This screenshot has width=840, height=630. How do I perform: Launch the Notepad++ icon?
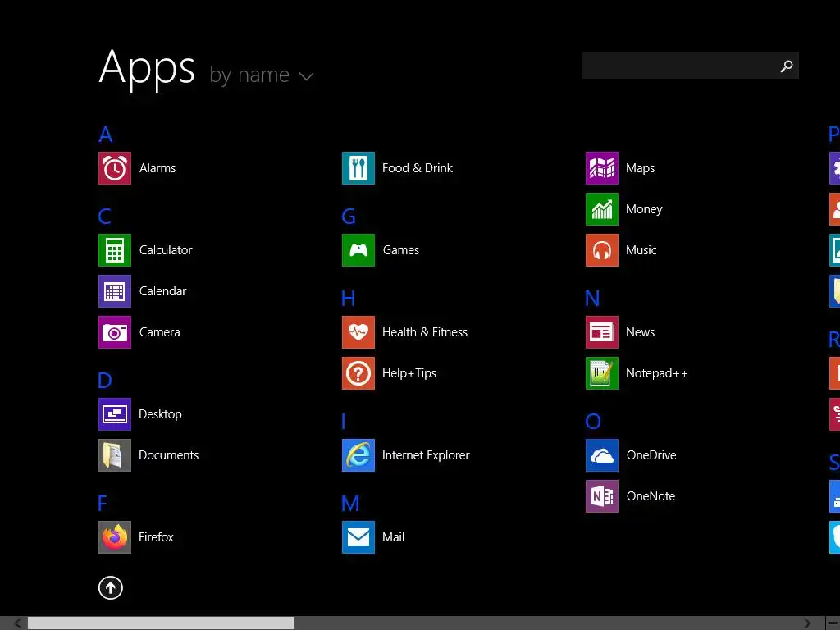click(x=602, y=373)
